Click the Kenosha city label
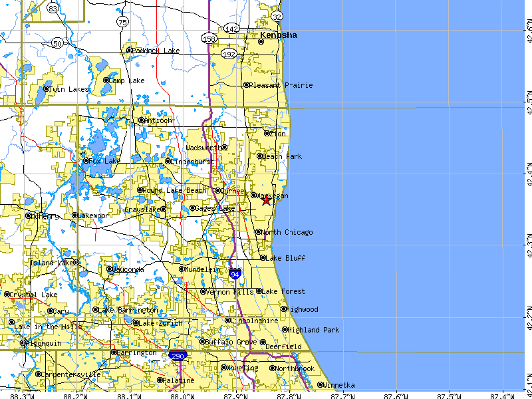The height and width of the screenshot is (399, 532). point(279,35)
